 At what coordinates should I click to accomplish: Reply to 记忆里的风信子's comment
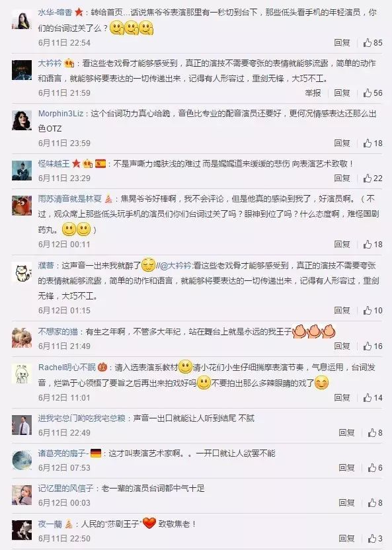click(346, 502)
